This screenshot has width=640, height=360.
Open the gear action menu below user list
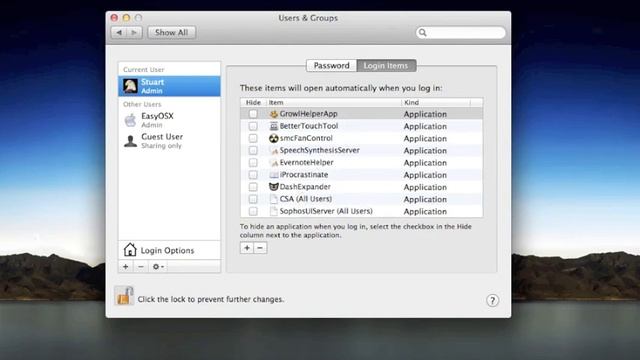pyautogui.click(x=158, y=267)
